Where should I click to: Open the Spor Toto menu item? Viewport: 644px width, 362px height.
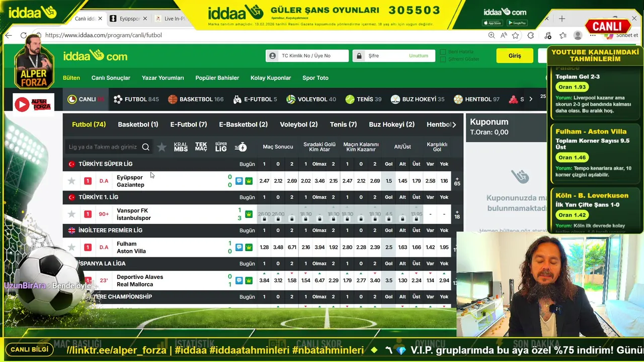[315, 78]
